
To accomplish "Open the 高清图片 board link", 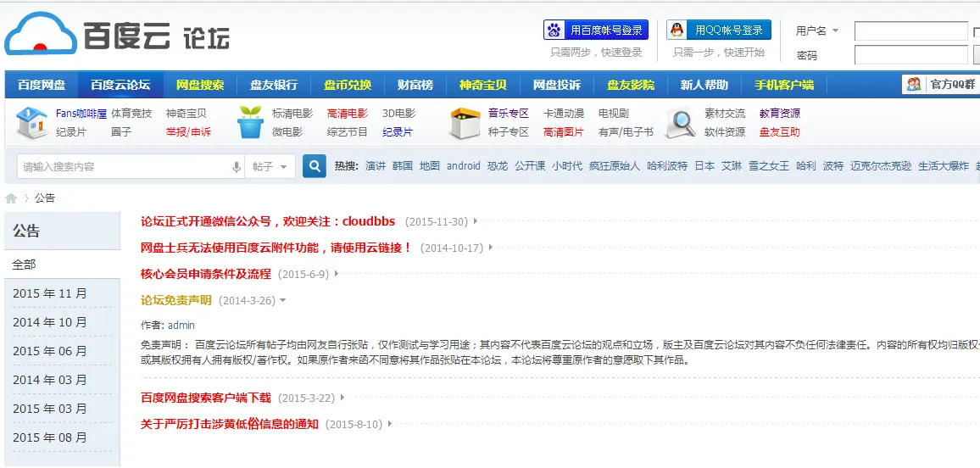I will tap(563, 132).
